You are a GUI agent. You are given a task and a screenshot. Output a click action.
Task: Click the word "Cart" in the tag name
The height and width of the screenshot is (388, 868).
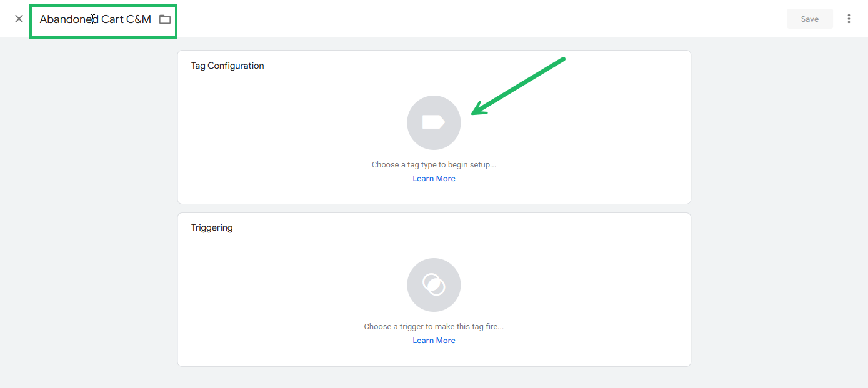pyautogui.click(x=112, y=19)
